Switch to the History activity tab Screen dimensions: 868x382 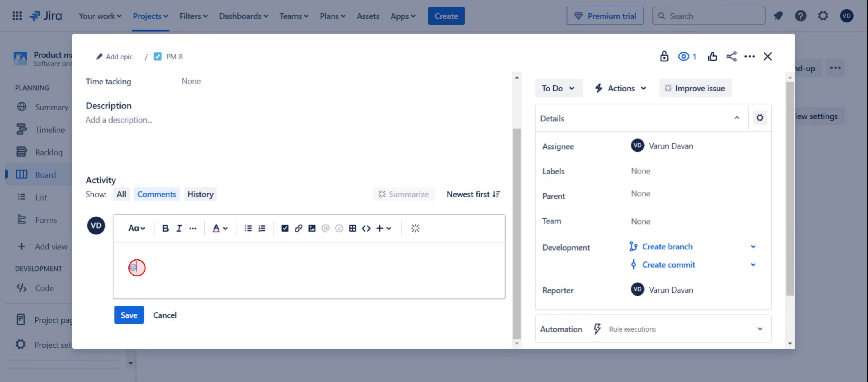point(200,194)
